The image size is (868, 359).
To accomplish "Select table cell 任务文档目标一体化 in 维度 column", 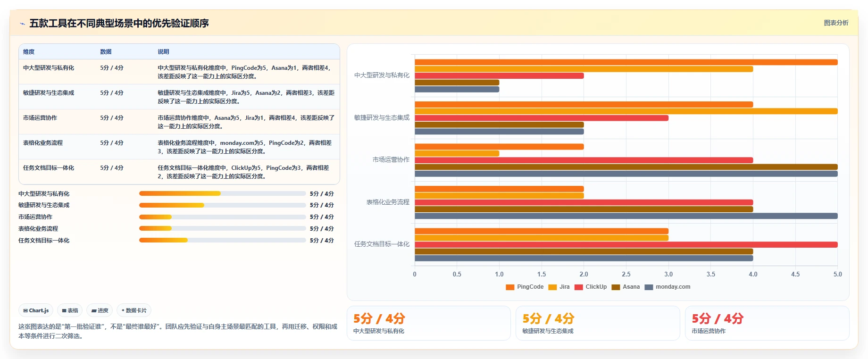I will 49,168.
